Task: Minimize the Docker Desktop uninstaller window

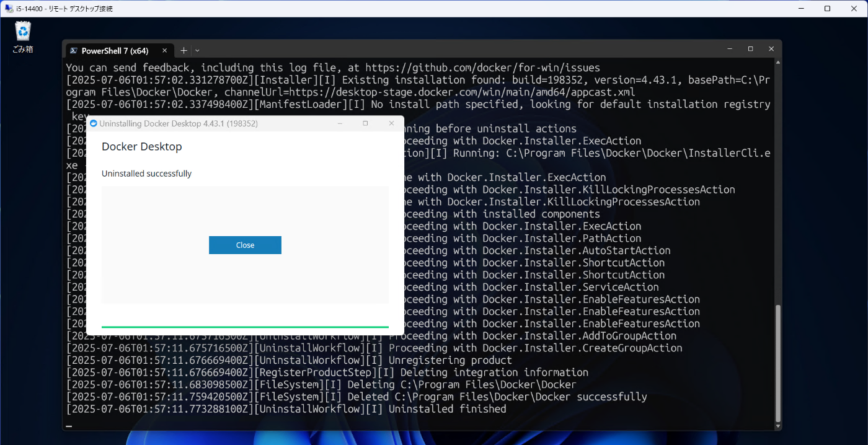Action: point(340,123)
